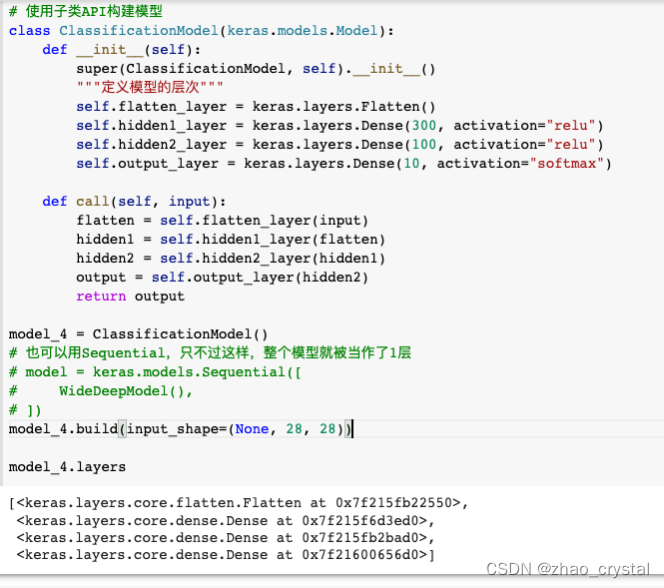Click the output Dense at 0x7f215fb2bad0

tap(226, 538)
